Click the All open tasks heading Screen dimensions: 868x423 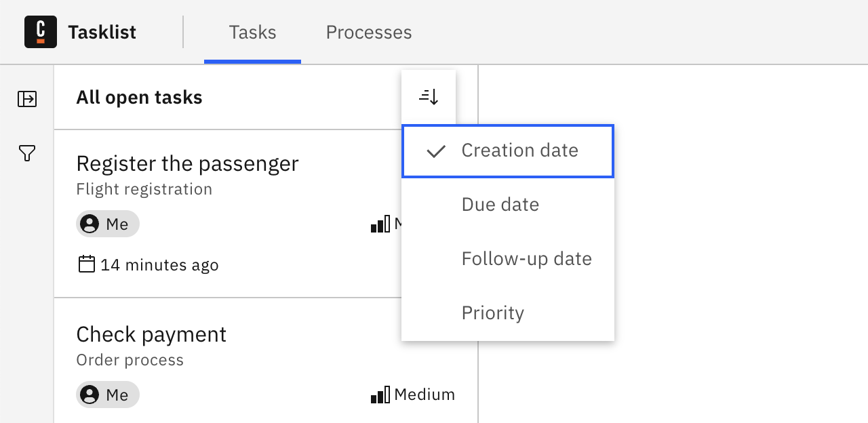pyautogui.click(x=139, y=97)
